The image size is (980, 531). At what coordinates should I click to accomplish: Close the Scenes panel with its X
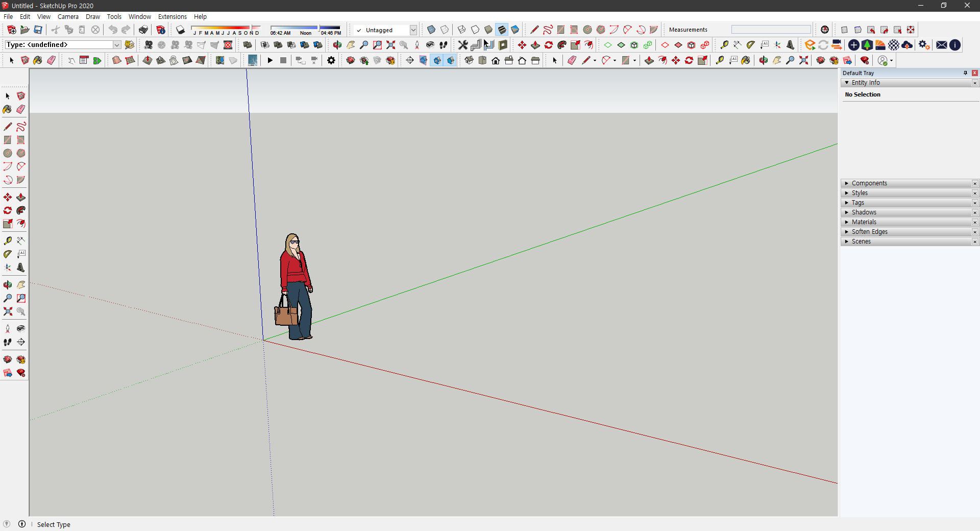pos(975,242)
